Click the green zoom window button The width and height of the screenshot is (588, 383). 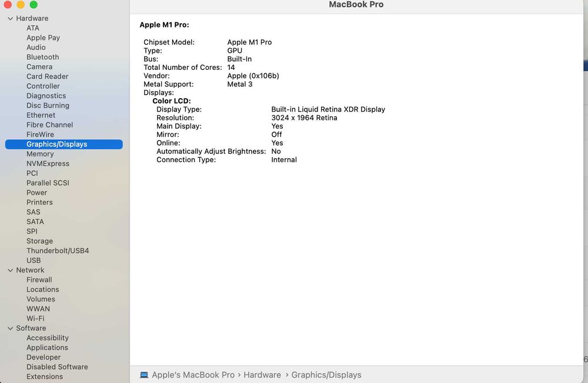click(x=34, y=4)
